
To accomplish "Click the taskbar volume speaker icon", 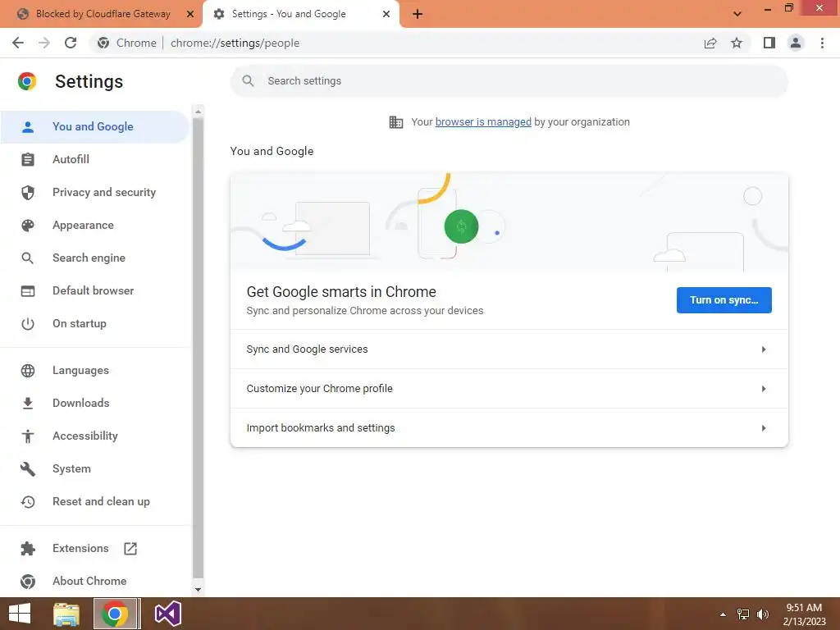I will (763, 614).
